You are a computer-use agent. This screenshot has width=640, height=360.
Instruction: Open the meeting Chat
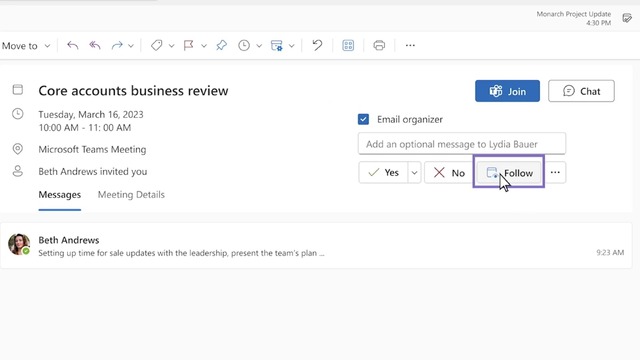[x=581, y=91]
